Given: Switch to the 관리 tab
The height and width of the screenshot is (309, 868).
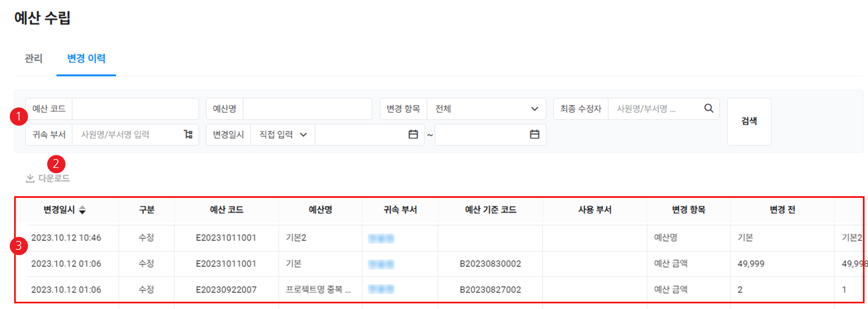Looking at the screenshot, I should tap(33, 58).
